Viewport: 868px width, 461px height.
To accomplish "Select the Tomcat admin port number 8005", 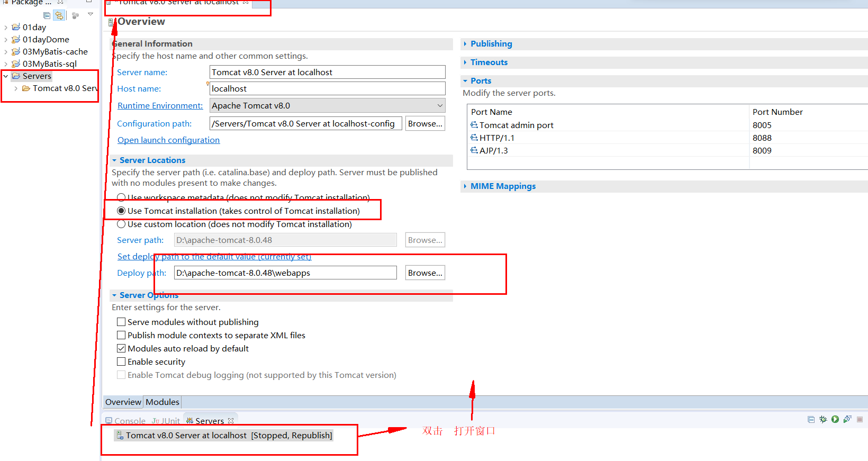I will click(762, 125).
